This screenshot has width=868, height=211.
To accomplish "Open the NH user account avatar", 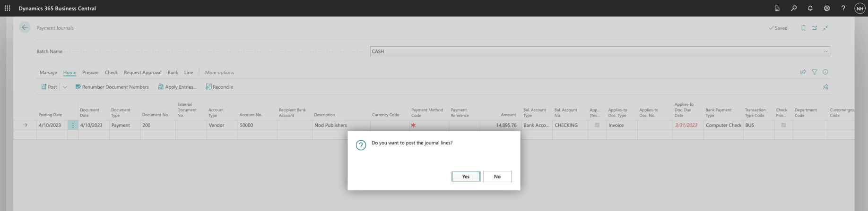I will click(x=860, y=8).
